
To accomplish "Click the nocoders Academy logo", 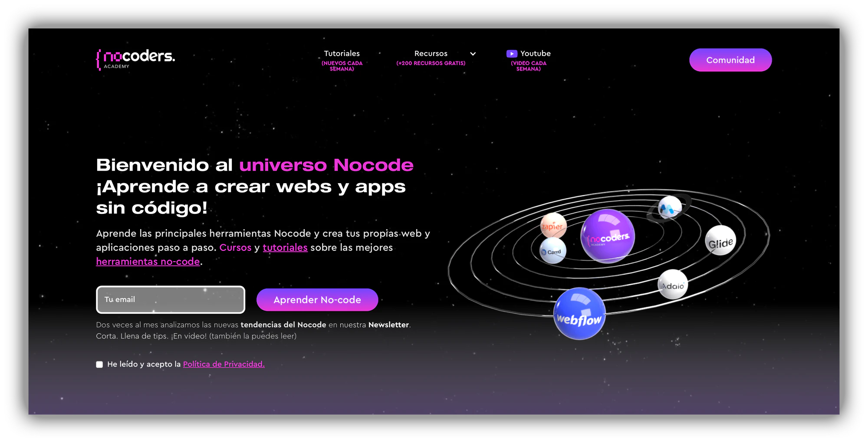I will click(135, 59).
